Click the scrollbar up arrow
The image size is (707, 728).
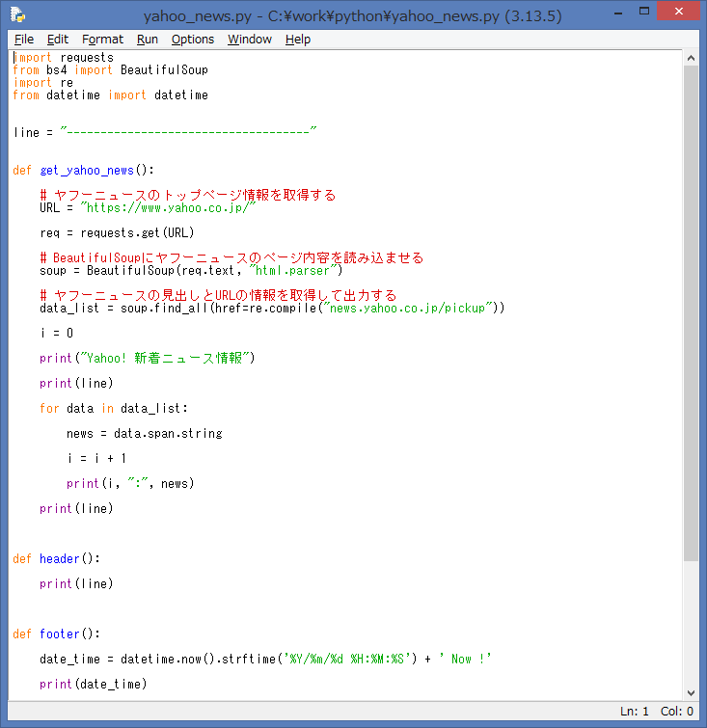(x=691, y=57)
